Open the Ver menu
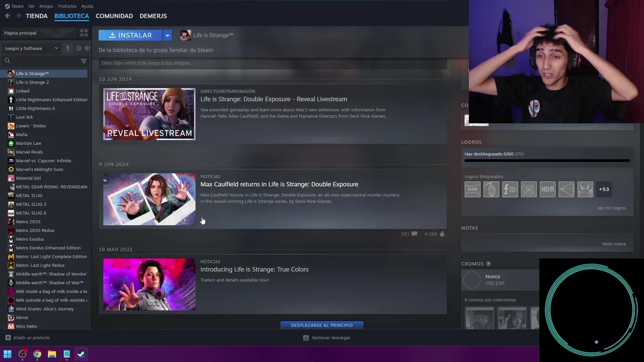The width and height of the screenshot is (644, 362). [31, 6]
